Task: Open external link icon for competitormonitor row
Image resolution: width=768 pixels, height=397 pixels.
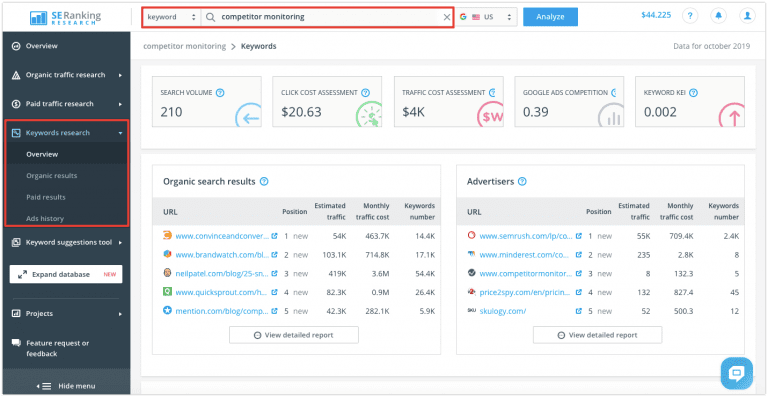Action: [x=578, y=273]
